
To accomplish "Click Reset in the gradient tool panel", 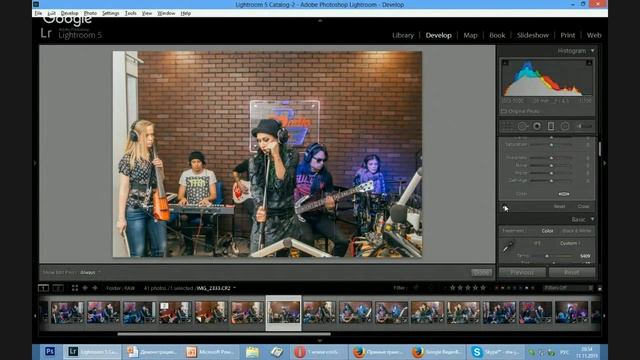I will pyautogui.click(x=560, y=207).
